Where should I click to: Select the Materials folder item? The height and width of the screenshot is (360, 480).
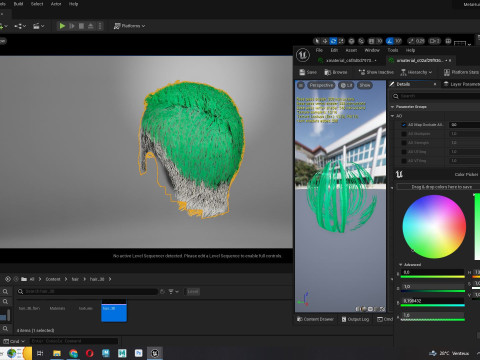click(57, 308)
